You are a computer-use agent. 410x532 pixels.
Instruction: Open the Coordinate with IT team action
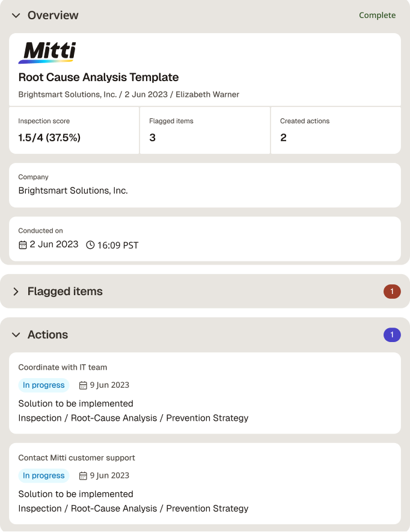click(x=205, y=393)
